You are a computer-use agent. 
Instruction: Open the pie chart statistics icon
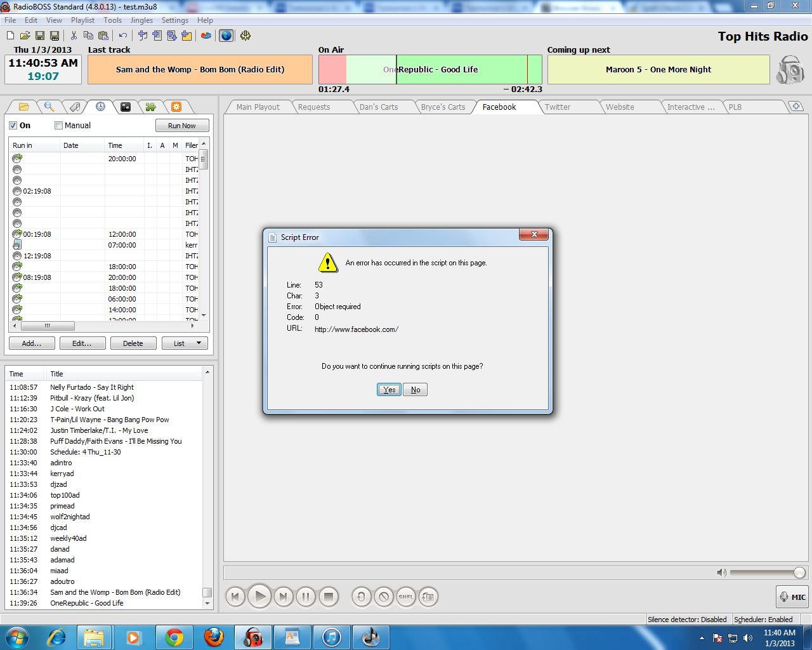tap(206, 36)
